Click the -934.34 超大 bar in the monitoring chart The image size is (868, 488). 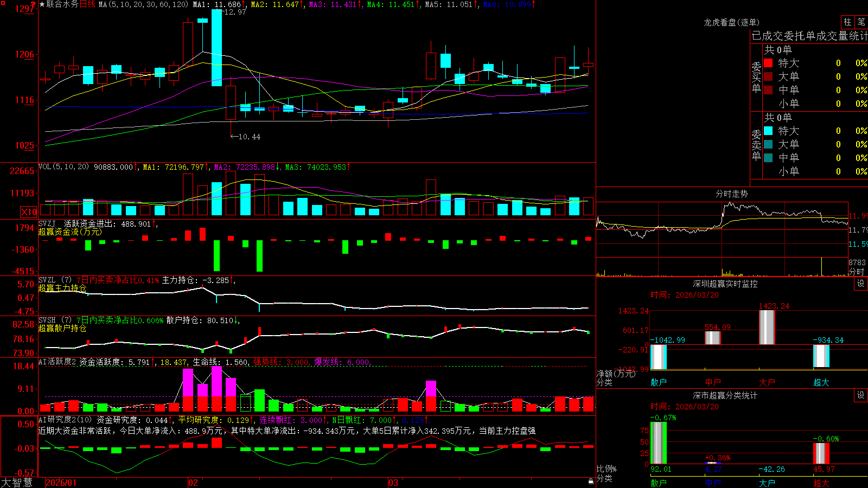[x=821, y=356]
